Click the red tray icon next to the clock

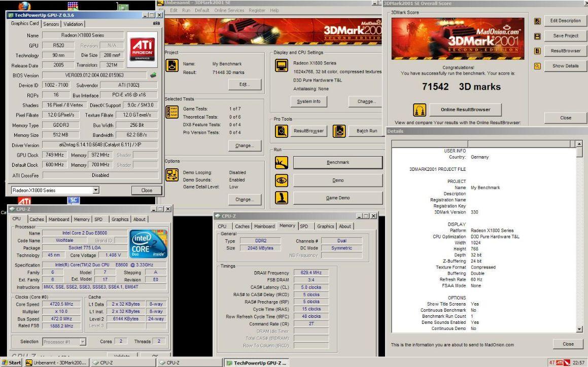tap(567, 362)
